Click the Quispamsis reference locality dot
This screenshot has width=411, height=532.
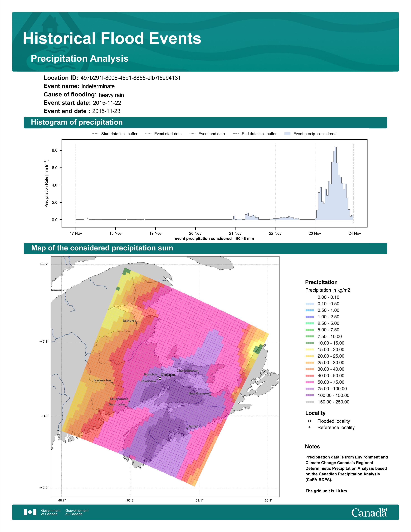click(129, 401)
